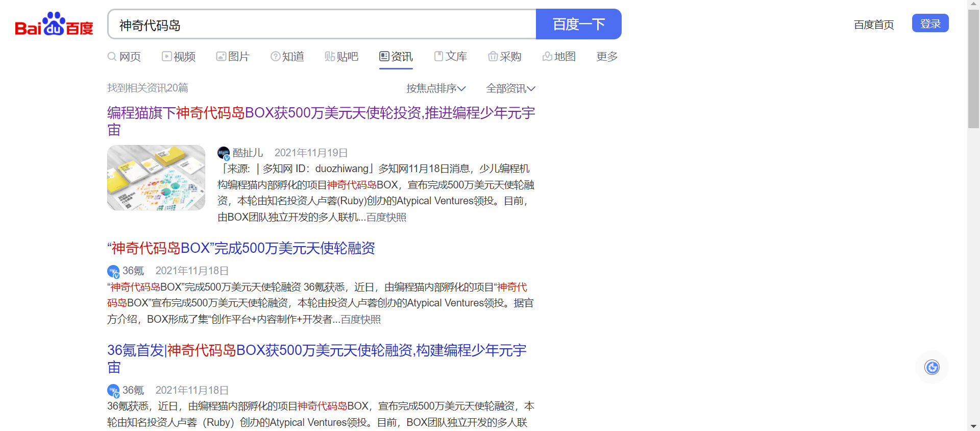The width and height of the screenshot is (980, 431).
Task: Click the floating round feedback icon
Action: pos(932,367)
